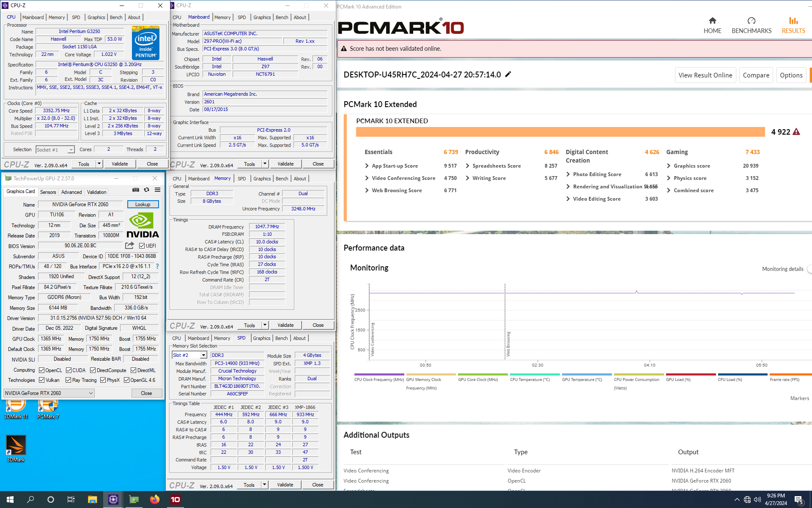
Task: Click the Web Browsing marker on monitoring chart
Action: pos(508,344)
